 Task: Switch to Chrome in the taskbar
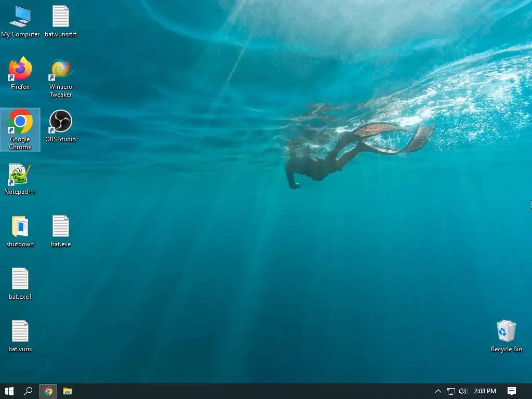click(x=48, y=391)
